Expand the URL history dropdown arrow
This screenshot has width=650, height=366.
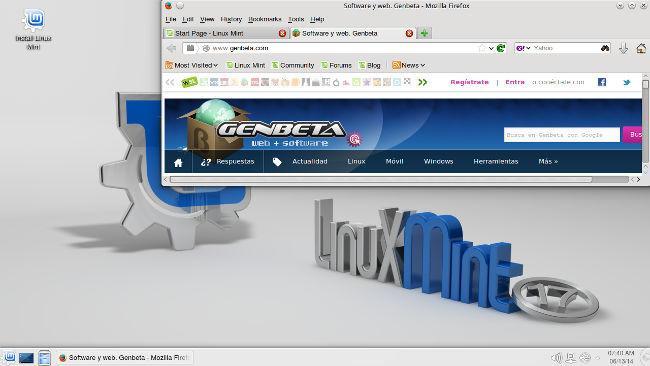tap(491, 48)
